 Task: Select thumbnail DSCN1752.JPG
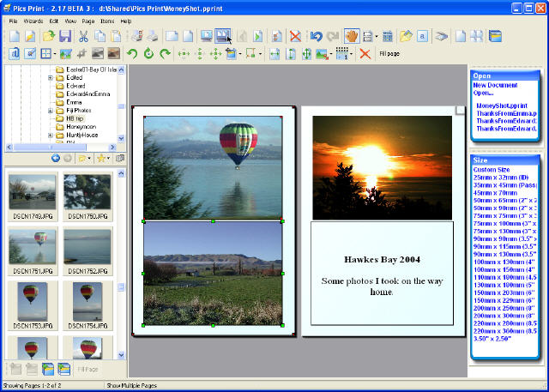(x=87, y=249)
